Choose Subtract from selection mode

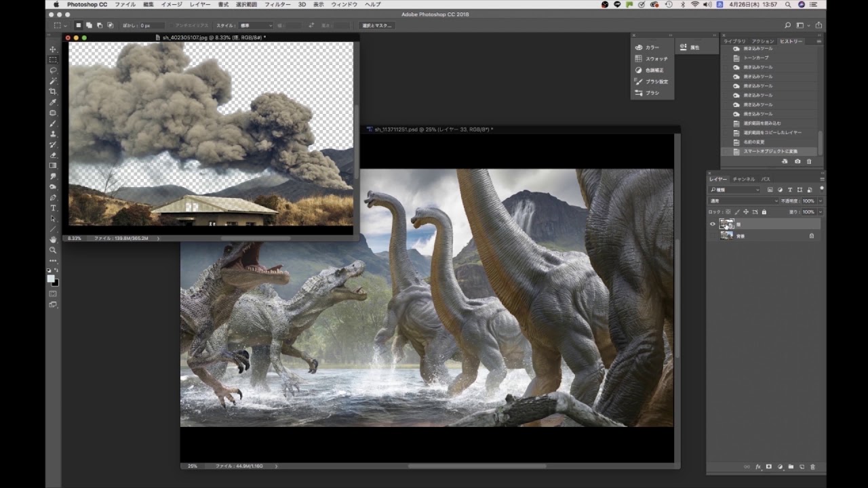point(100,26)
